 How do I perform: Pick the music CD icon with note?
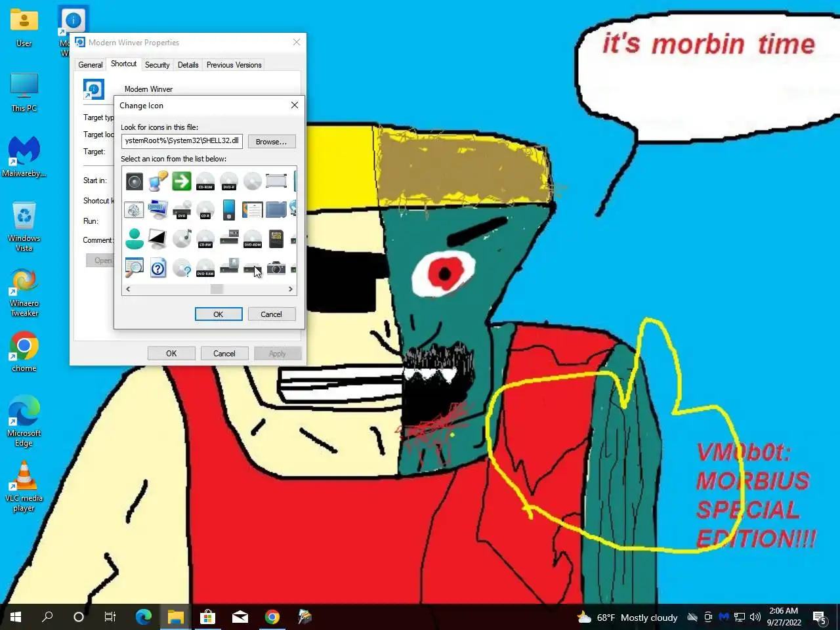(182, 239)
